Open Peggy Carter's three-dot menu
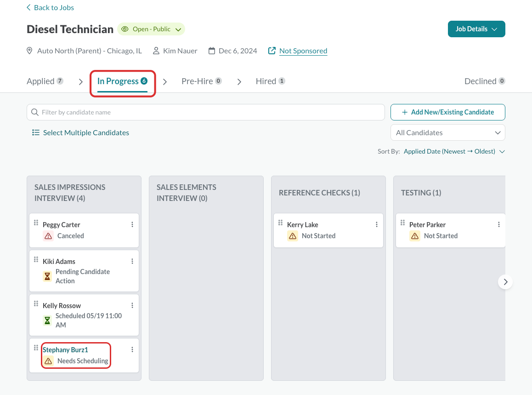Screen dimensions: 532x395 tap(132, 224)
